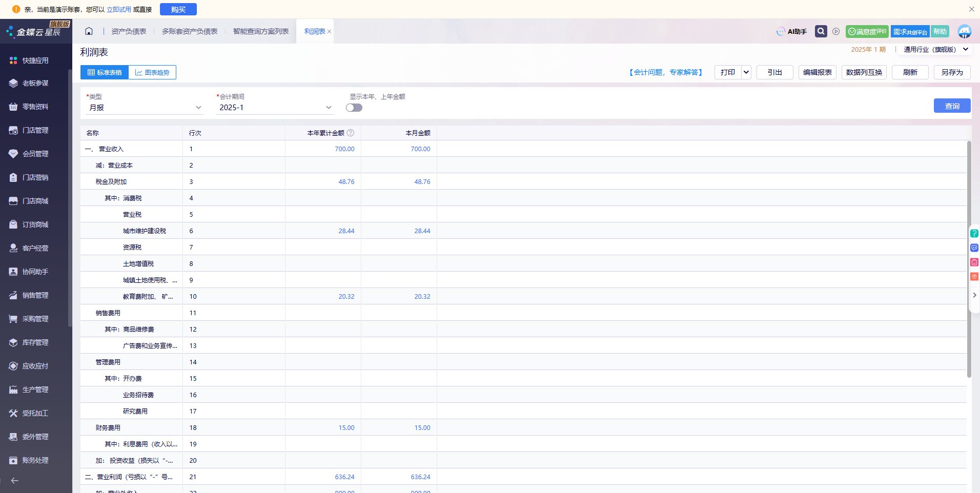Image resolution: width=980 pixels, height=493 pixels.
Task: Open 库存管理 in the sidebar
Action: click(x=35, y=342)
